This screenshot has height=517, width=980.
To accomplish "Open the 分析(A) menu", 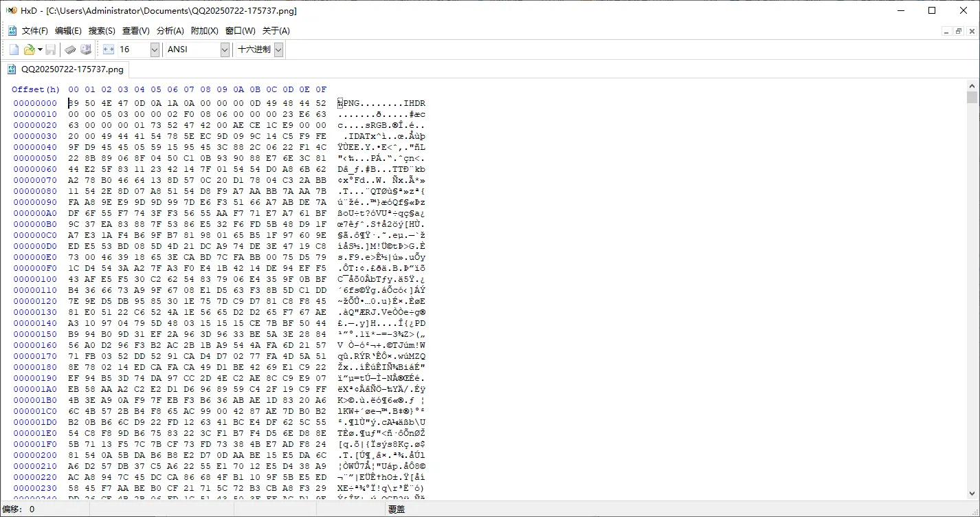I will 170,31.
